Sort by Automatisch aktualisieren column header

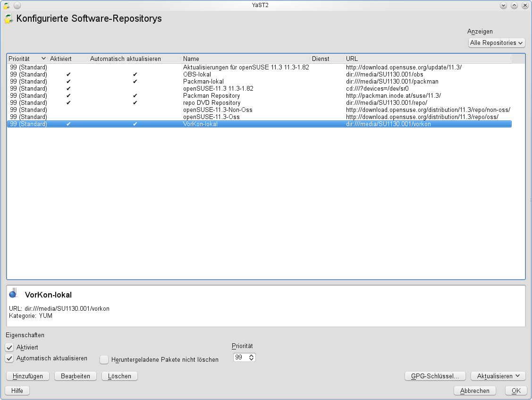coord(135,59)
